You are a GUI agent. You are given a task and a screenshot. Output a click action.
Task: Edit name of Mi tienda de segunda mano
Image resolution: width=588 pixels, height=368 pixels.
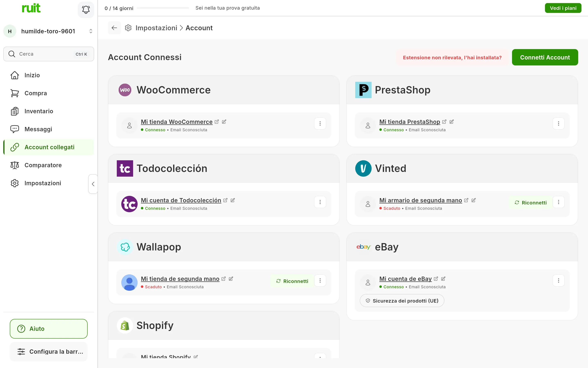click(x=231, y=279)
